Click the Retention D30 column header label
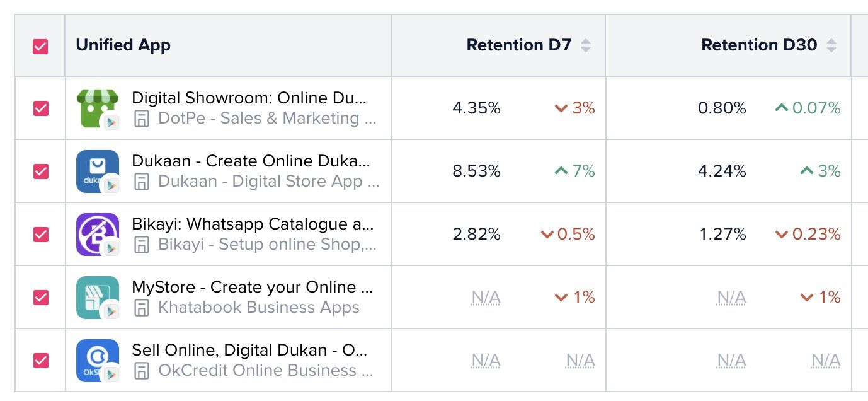This screenshot has height=401, width=868. coord(759,45)
